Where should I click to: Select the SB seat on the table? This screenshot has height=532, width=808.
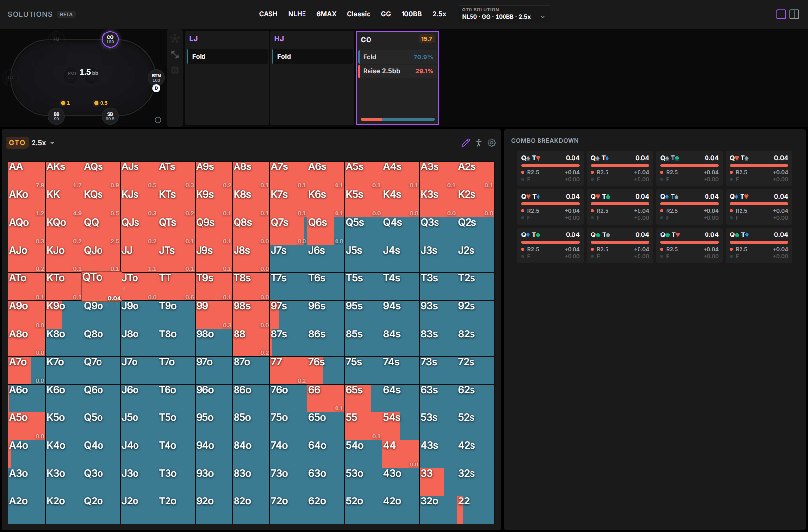coord(110,116)
